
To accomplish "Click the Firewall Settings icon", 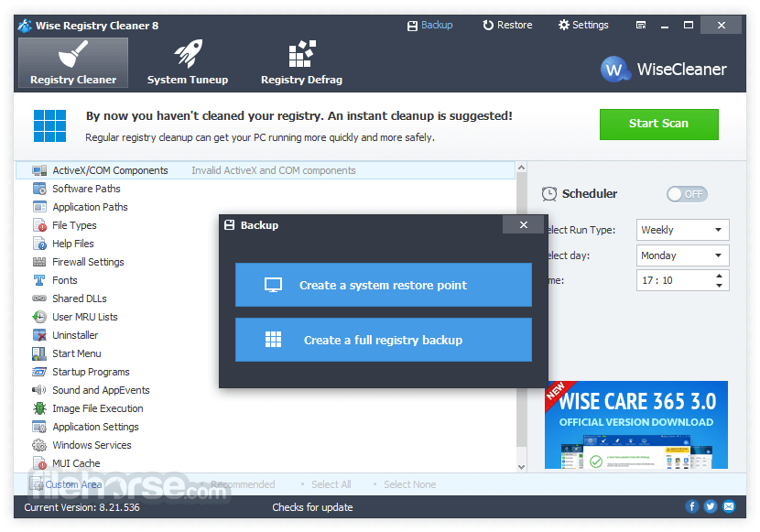I will click(39, 262).
